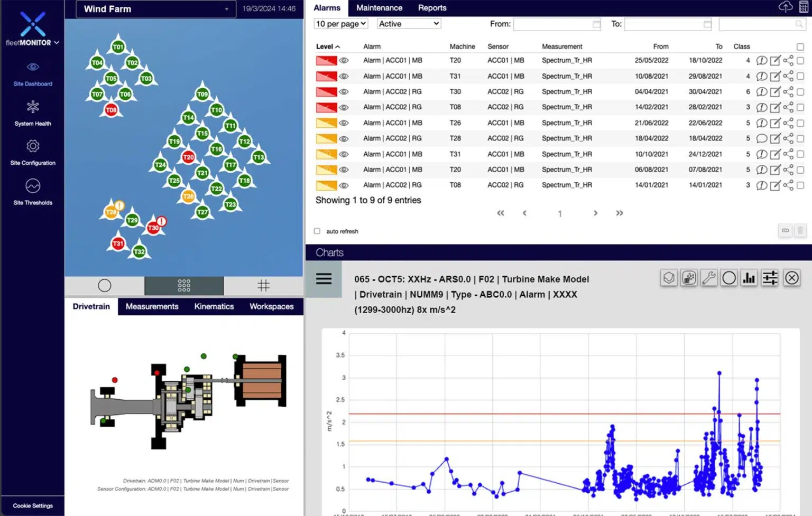This screenshot has height=516, width=812.
Task: Select Site Dashboard in the sidebar
Action: coord(33,74)
